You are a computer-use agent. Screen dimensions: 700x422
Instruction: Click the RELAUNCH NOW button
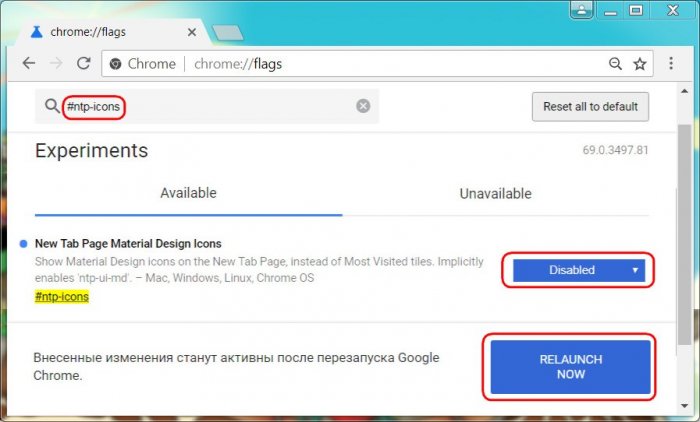tap(571, 367)
